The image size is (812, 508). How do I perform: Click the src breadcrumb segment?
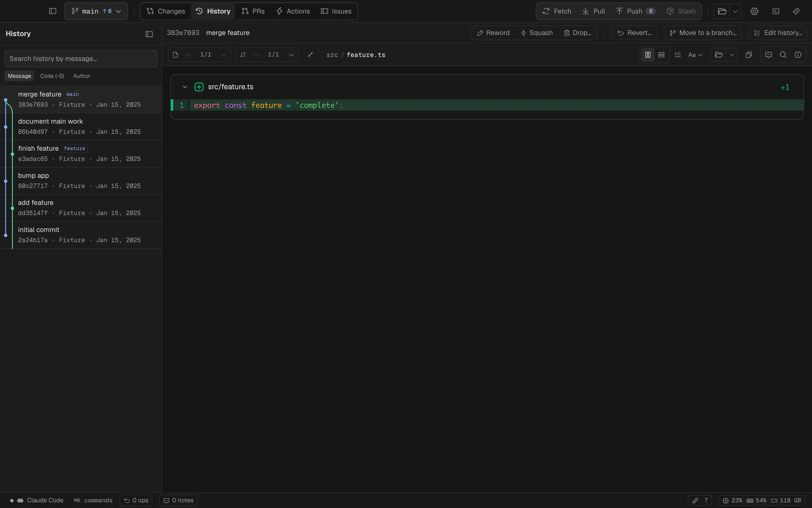(332, 55)
